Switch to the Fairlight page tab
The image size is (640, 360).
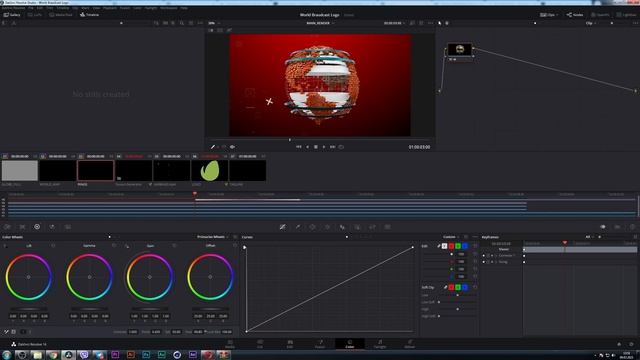[x=380, y=344]
